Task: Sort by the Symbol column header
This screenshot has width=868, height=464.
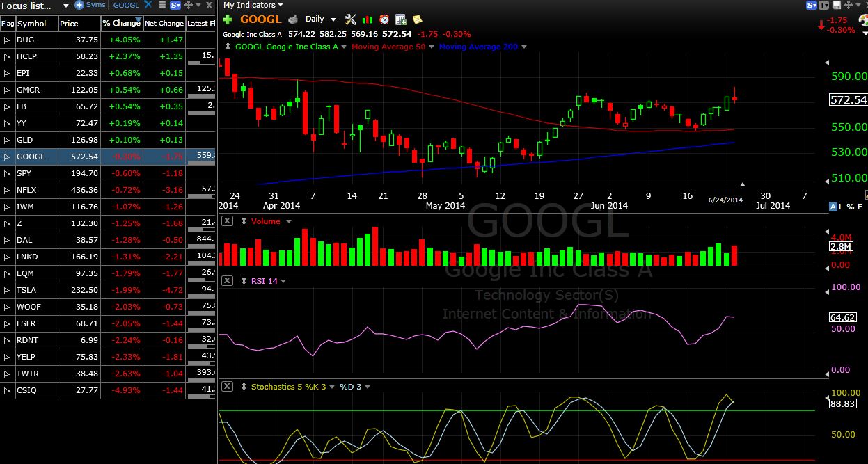Action: point(36,23)
